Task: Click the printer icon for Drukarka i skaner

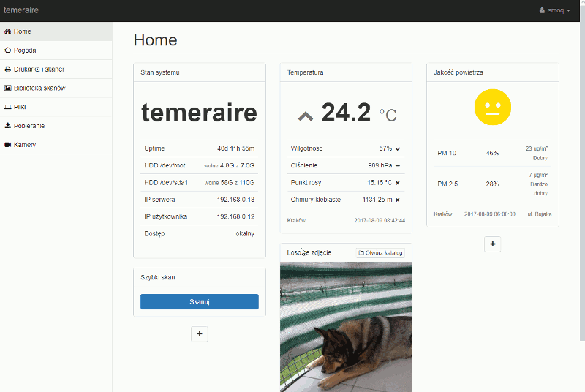Action: coord(8,69)
